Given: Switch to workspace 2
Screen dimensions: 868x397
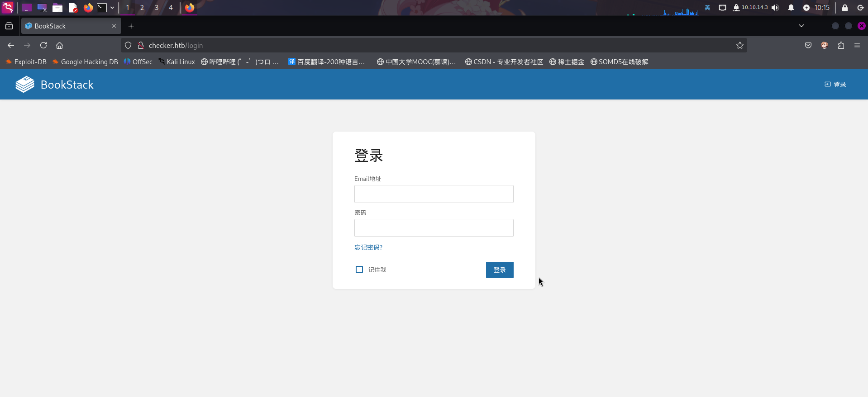Looking at the screenshot, I should (x=142, y=8).
